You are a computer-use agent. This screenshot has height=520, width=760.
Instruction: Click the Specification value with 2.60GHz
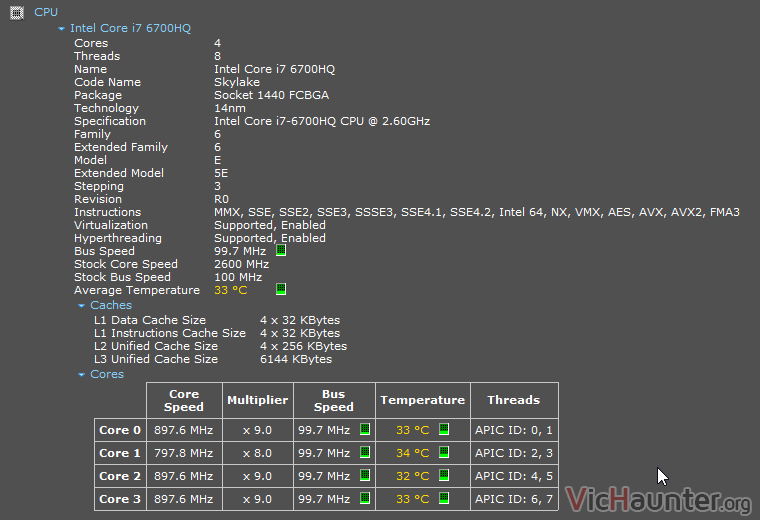322,121
